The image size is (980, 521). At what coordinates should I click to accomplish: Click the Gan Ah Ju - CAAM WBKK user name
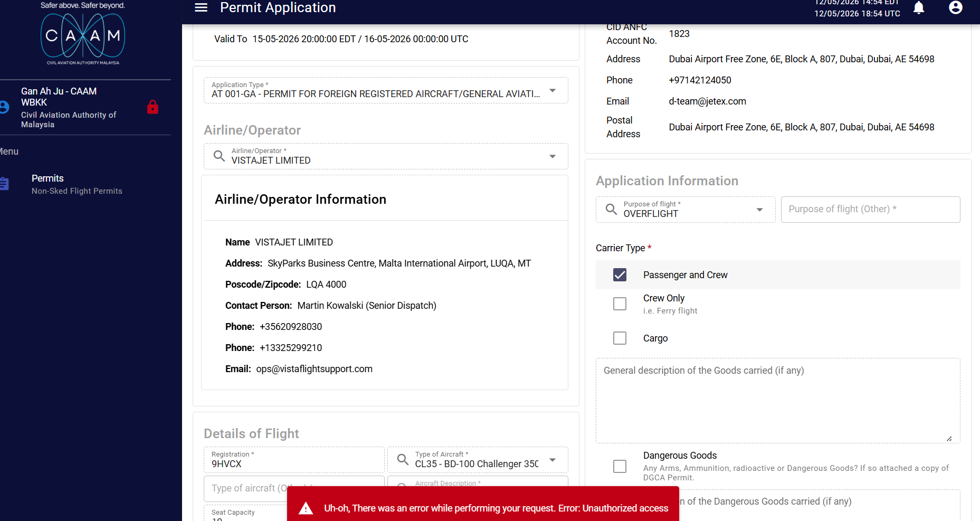tap(59, 97)
